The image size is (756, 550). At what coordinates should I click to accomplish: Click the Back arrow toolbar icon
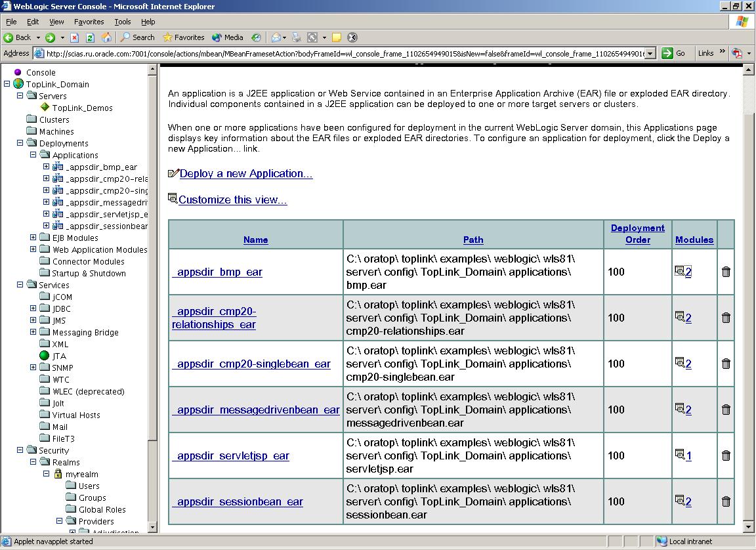[x=8, y=37]
